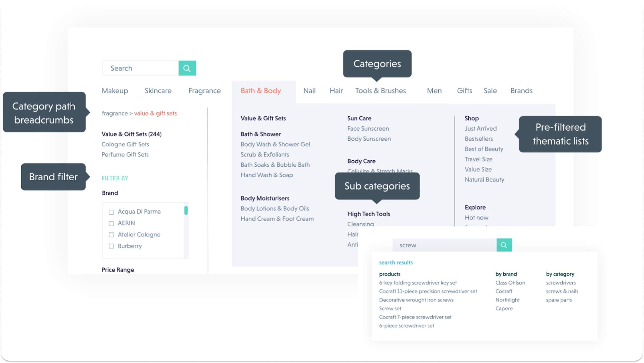Select the Burberry brand checkbox
This screenshot has height=363, width=644.
(x=111, y=246)
